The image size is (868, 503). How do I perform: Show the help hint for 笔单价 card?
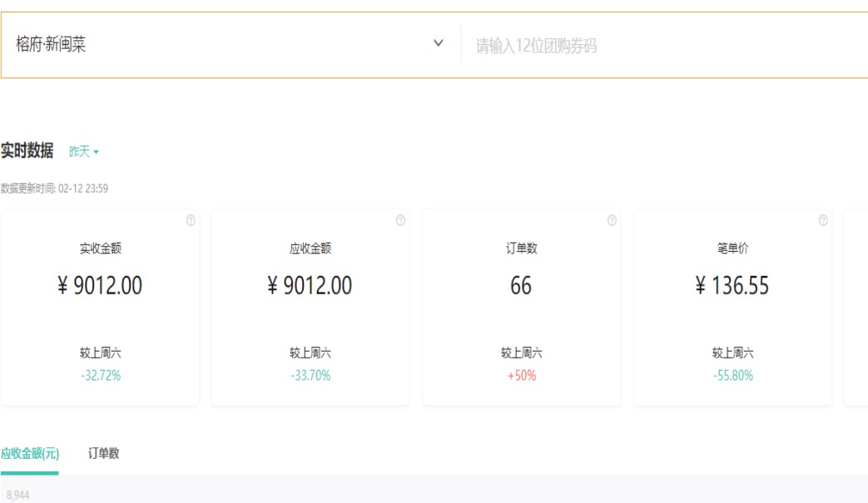pyautogui.click(x=823, y=220)
